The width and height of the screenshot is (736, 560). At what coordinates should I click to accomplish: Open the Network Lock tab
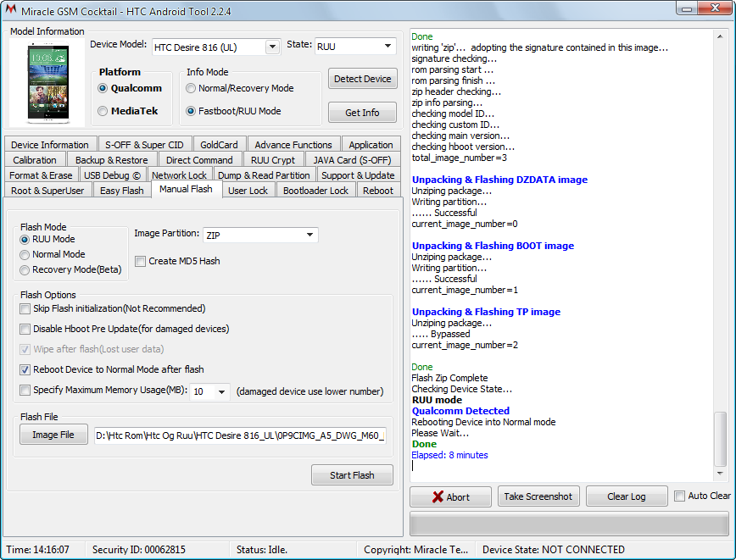[179, 175]
